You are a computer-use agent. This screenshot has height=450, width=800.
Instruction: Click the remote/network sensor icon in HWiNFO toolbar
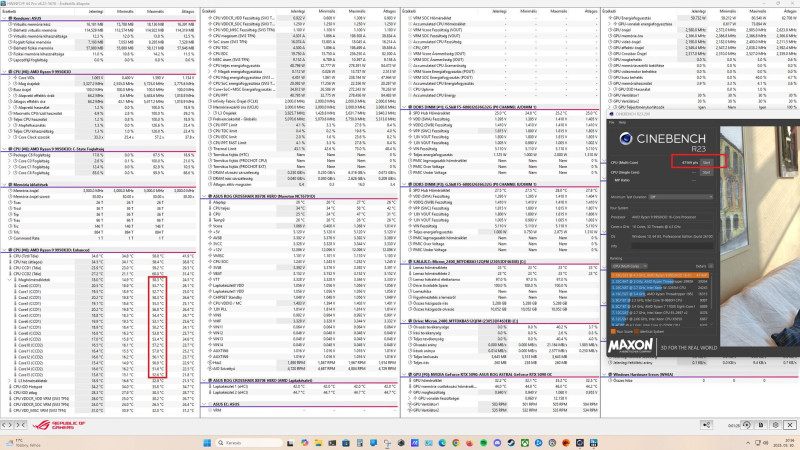[706, 424]
